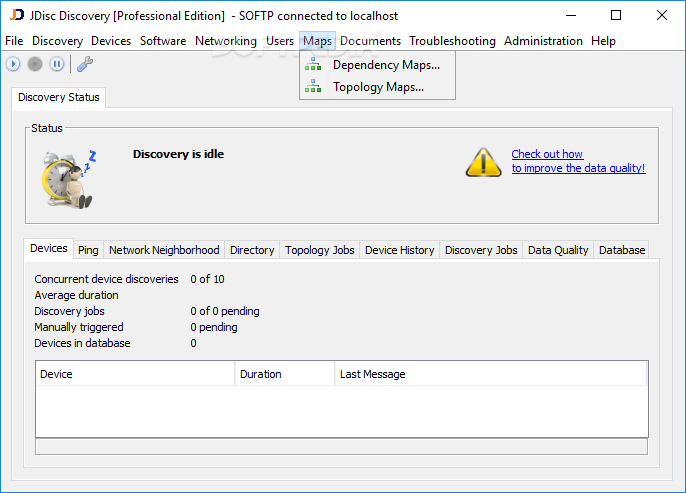Sort by the Duration column header
Screen dimensions: 686x493
pos(285,374)
